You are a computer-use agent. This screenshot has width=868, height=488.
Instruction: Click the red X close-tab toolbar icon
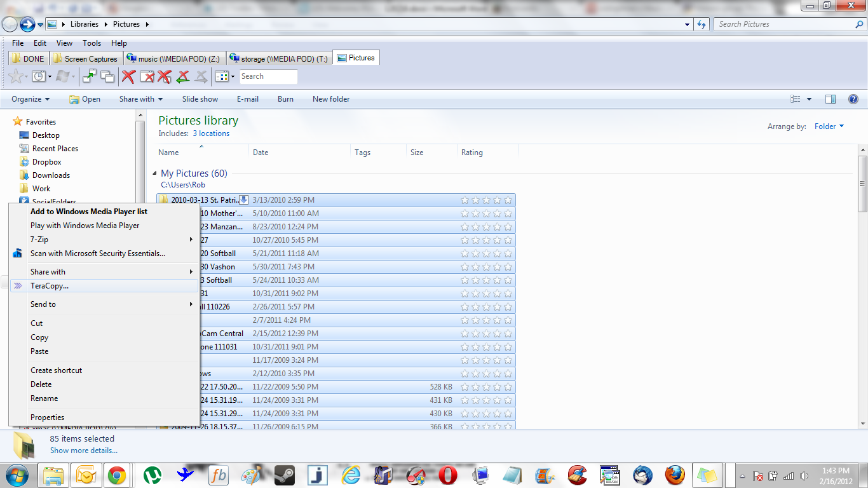(128, 76)
